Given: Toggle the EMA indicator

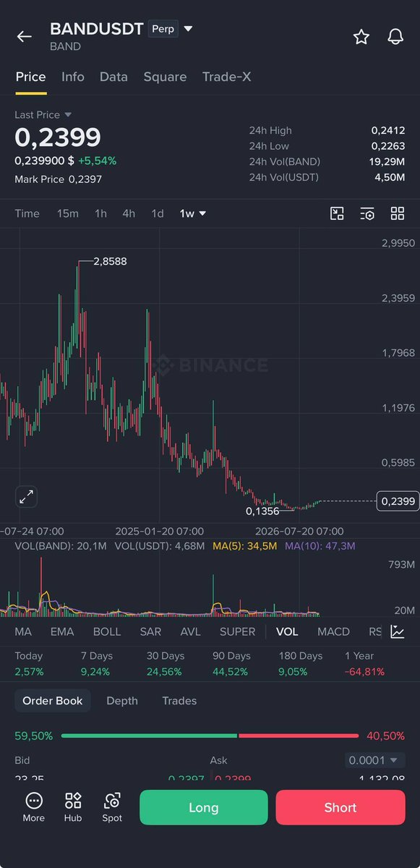Looking at the screenshot, I should [x=62, y=631].
